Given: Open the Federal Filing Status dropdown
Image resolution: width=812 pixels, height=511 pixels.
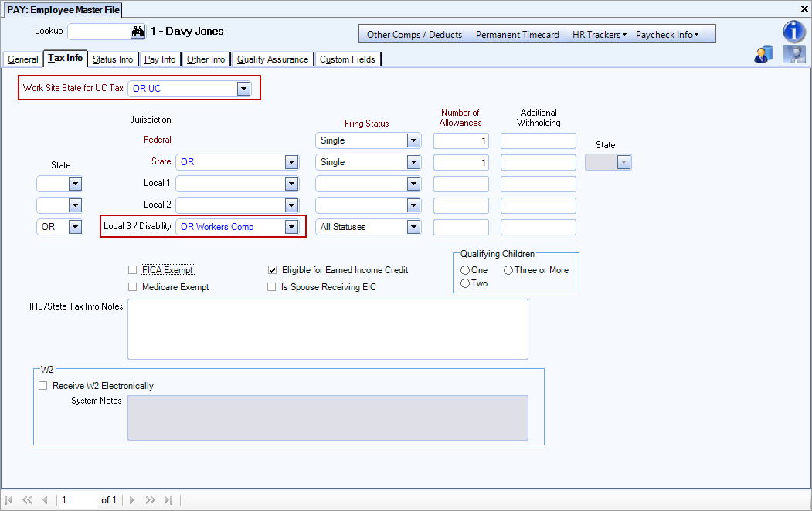Looking at the screenshot, I should pyautogui.click(x=413, y=140).
